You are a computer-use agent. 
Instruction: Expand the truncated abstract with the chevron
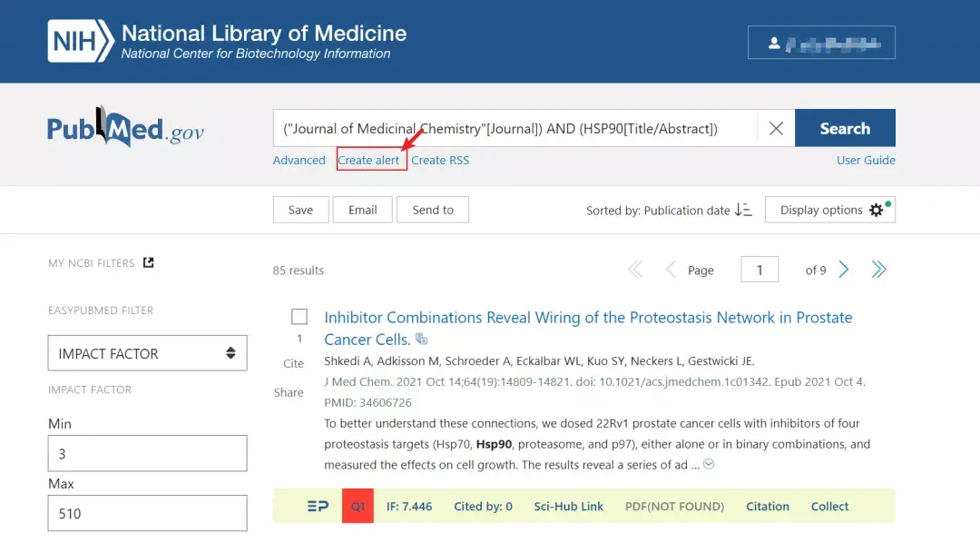coord(708,464)
